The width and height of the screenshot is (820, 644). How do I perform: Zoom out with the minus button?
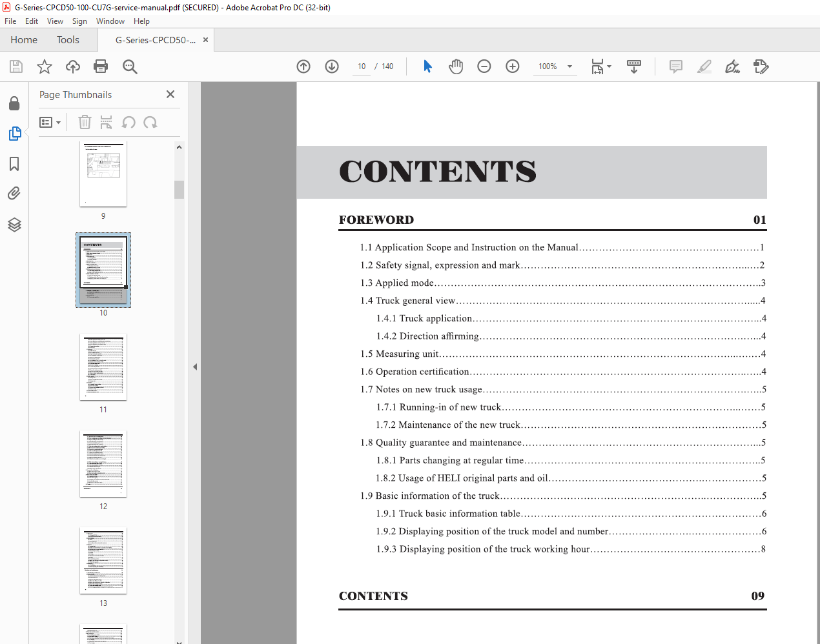[x=484, y=66]
